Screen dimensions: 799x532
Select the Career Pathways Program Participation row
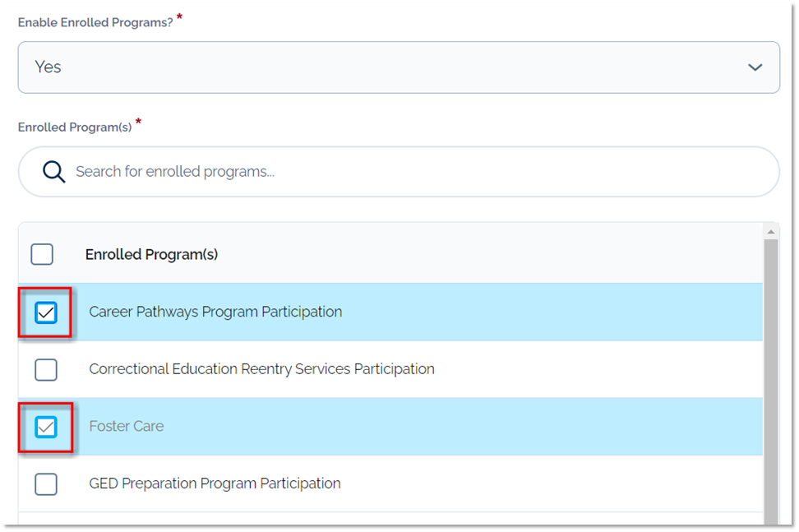(x=214, y=312)
